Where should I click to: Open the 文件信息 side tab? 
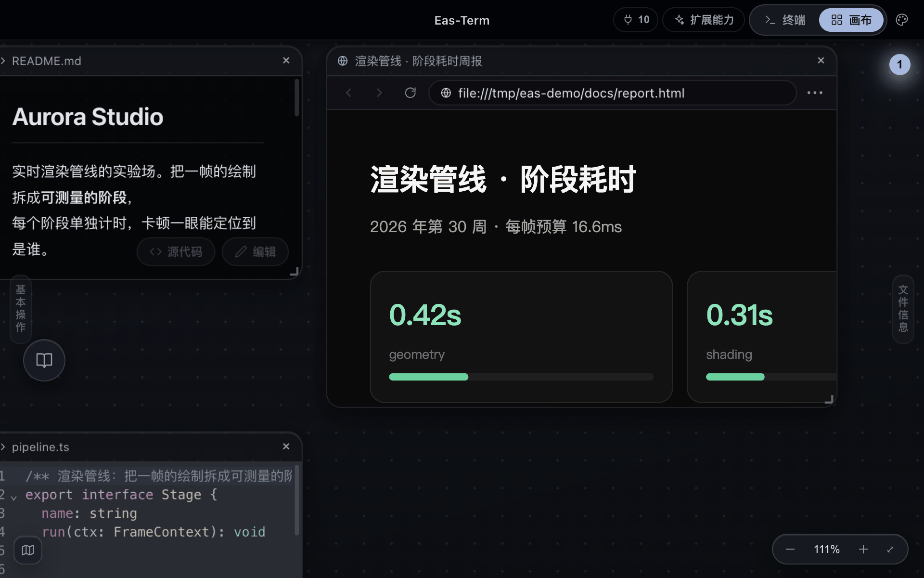click(903, 309)
